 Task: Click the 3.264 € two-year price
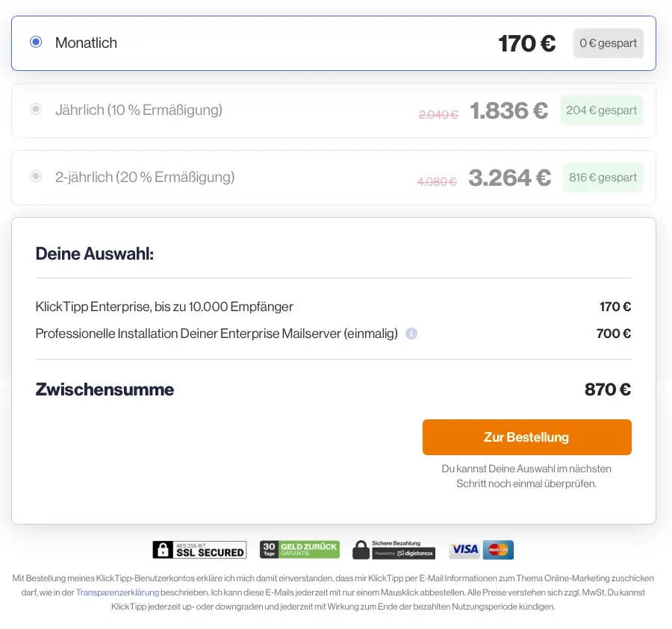click(x=509, y=178)
